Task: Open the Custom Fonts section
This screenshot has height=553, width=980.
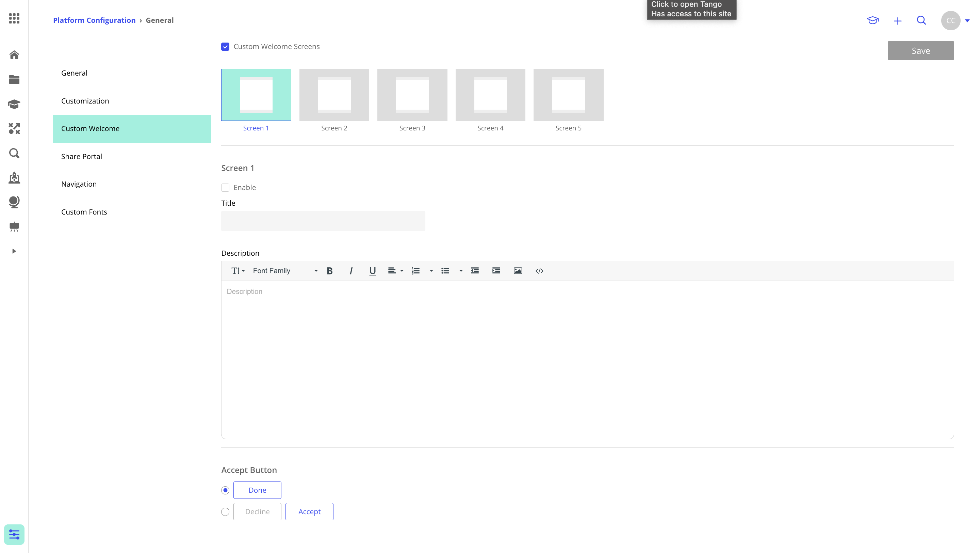Action: (x=84, y=211)
